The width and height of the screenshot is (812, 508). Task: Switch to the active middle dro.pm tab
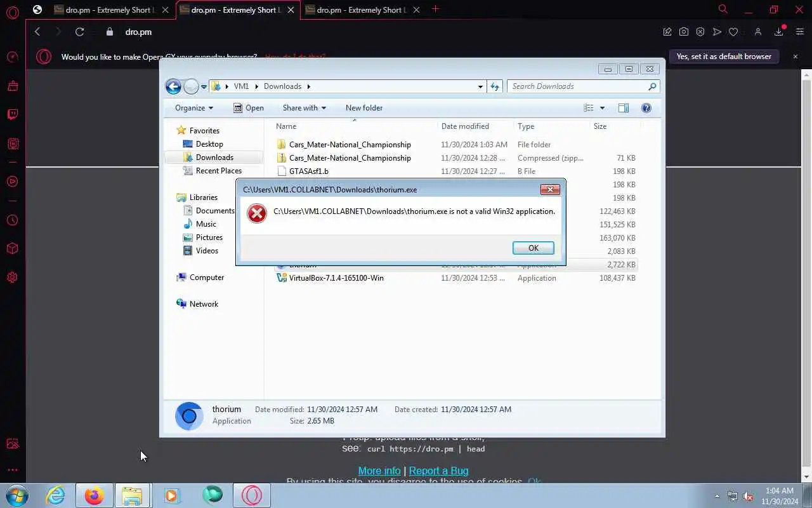coord(237,10)
